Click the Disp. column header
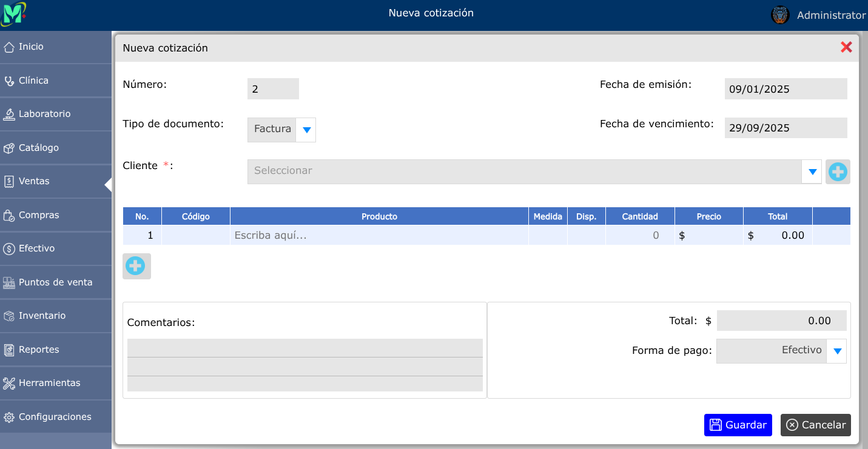Screen dimensions: 868x449 point(587,216)
